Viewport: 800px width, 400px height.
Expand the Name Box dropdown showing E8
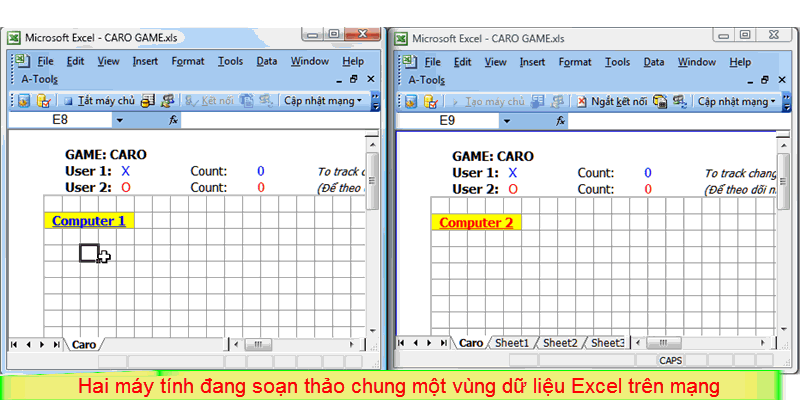pyautogui.click(x=119, y=120)
